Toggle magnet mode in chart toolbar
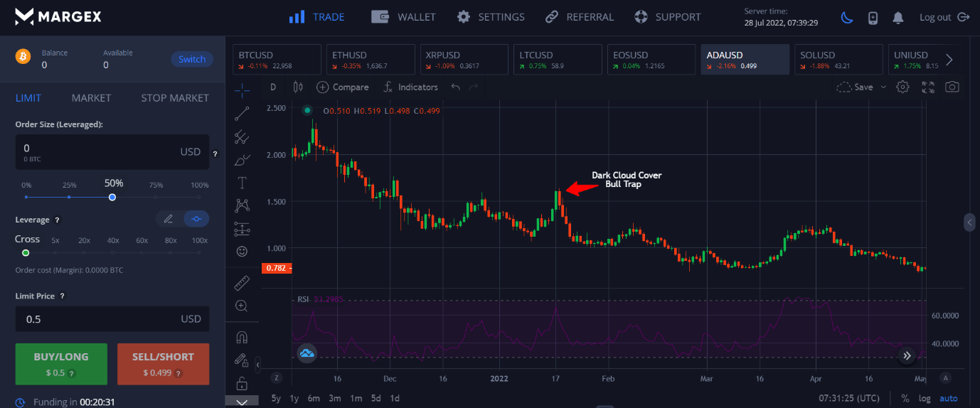Screen dimensions: 980x408 click(x=243, y=337)
